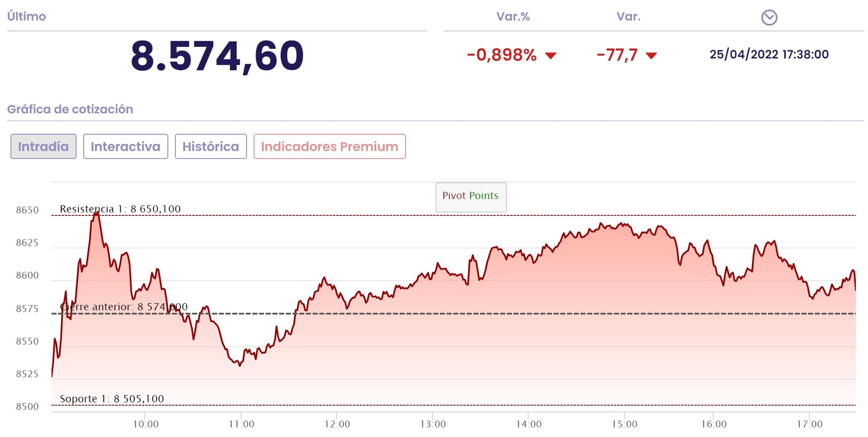Click the last price 8.574,60
The image size is (868, 437).
[x=217, y=55]
